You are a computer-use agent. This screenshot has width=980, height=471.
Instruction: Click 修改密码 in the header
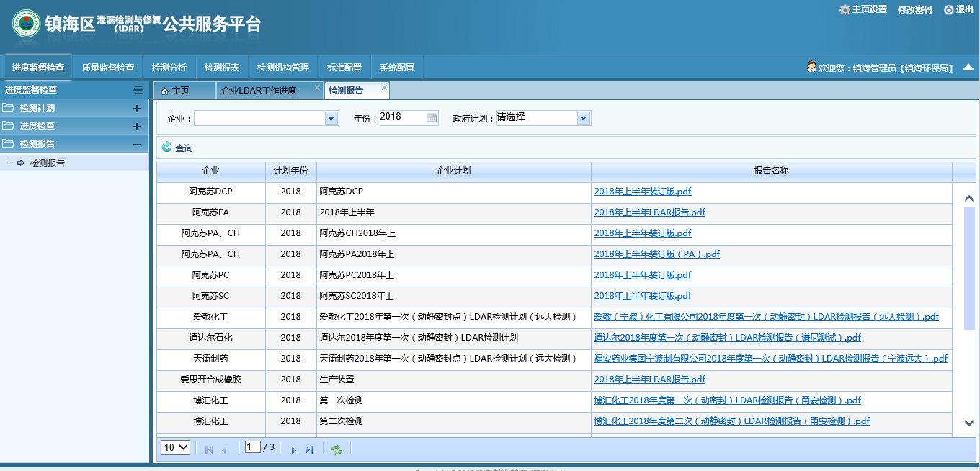point(914,9)
